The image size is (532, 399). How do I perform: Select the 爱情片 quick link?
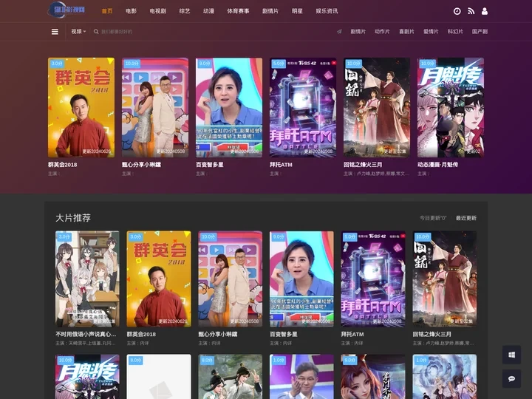(x=431, y=32)
